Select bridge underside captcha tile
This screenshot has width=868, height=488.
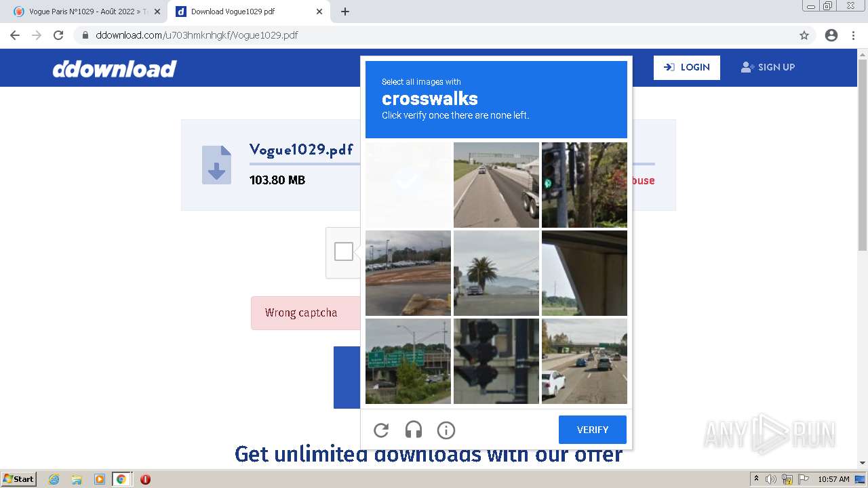[585, 273]
